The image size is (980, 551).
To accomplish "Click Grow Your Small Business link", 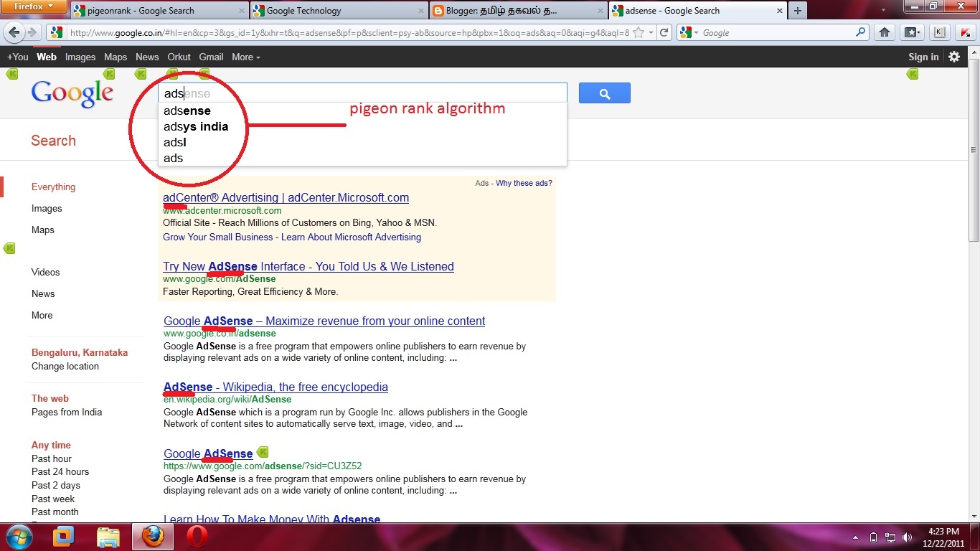I will pos(218,237).
